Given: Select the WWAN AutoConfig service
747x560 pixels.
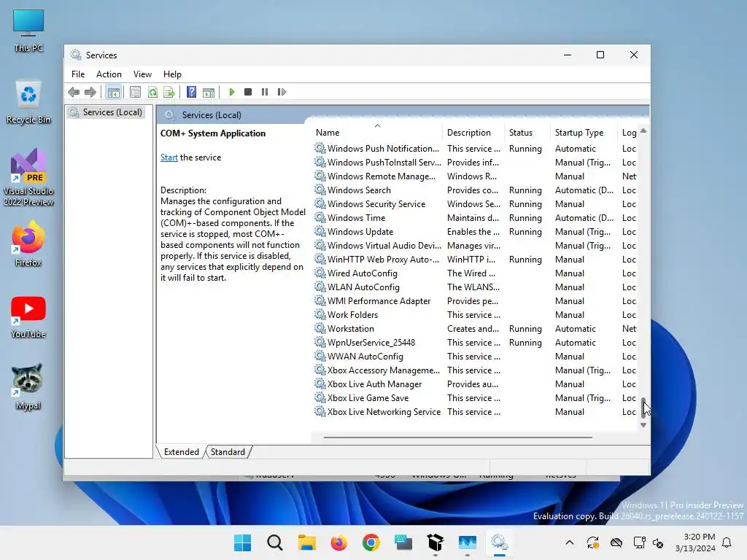Looking at the screenshot, I should (x=476, y=356).
